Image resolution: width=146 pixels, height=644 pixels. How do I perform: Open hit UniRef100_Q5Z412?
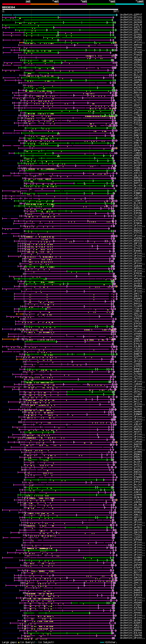pos(131,392)
